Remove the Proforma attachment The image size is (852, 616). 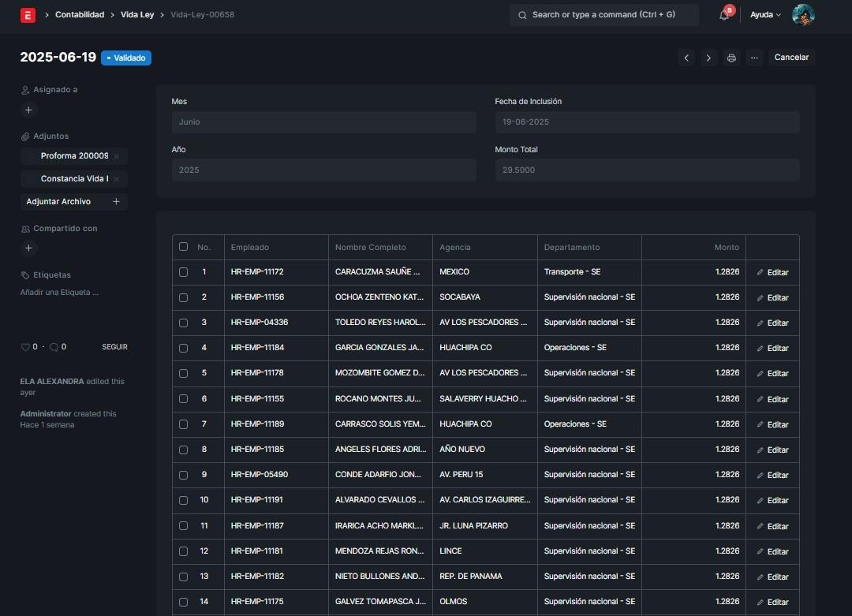tap(117, 156)
